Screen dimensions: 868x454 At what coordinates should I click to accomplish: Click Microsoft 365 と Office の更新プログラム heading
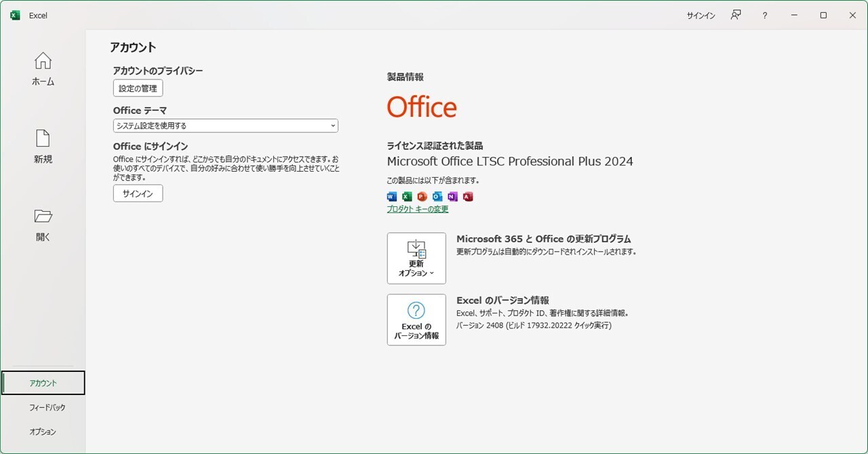tap(544, 239)
